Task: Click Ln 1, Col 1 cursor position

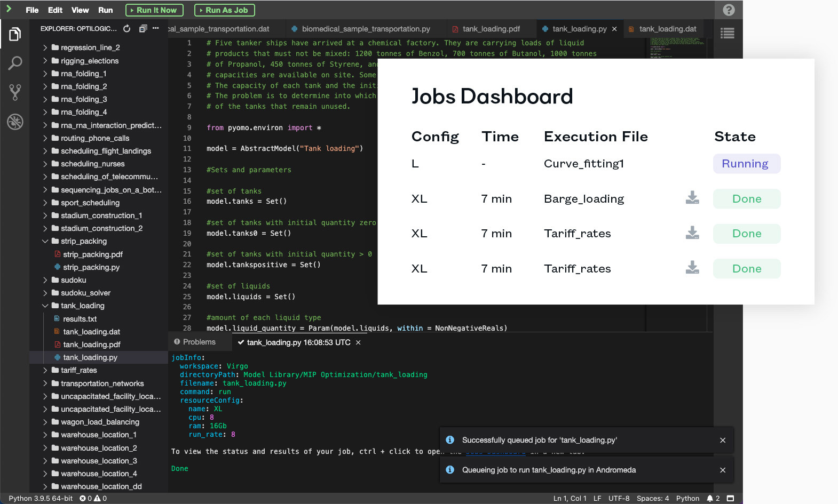Action: pos(570,498)
